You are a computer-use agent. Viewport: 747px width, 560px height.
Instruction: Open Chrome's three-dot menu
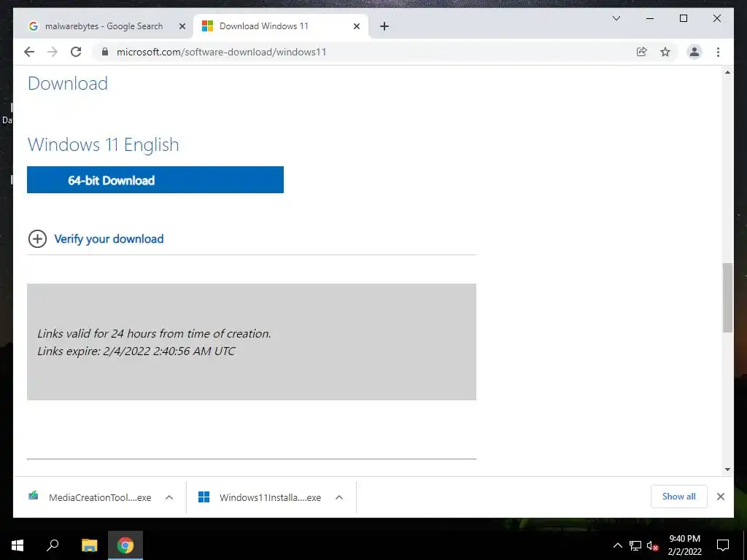718,52
